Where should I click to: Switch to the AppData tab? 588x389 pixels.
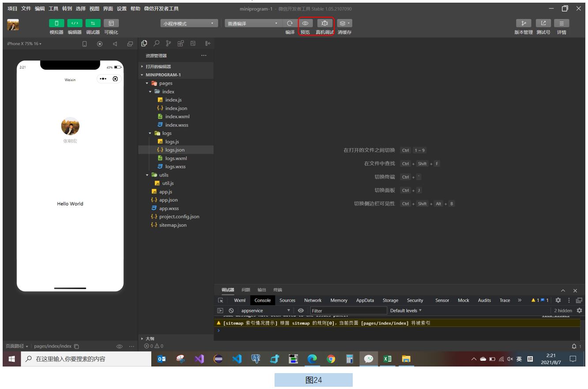(365, 300)
